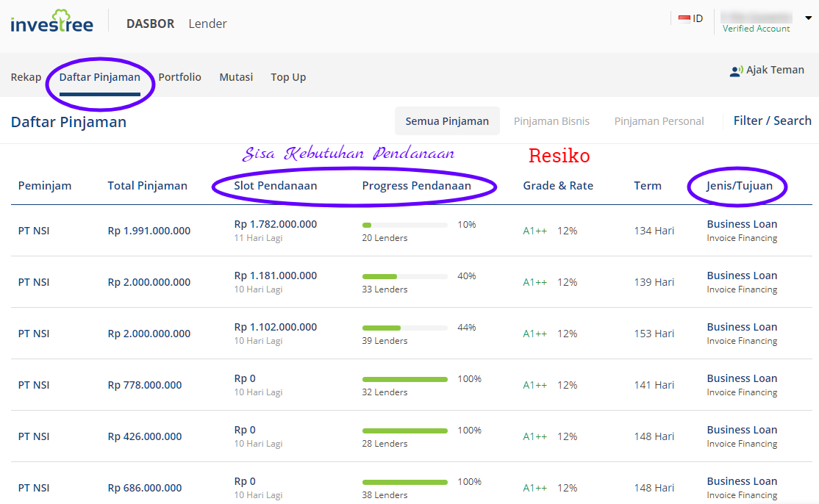
Task: Select the Rp 1.782.000.000 Slot Pendanaan entry
Action: (x=276, y=223)
